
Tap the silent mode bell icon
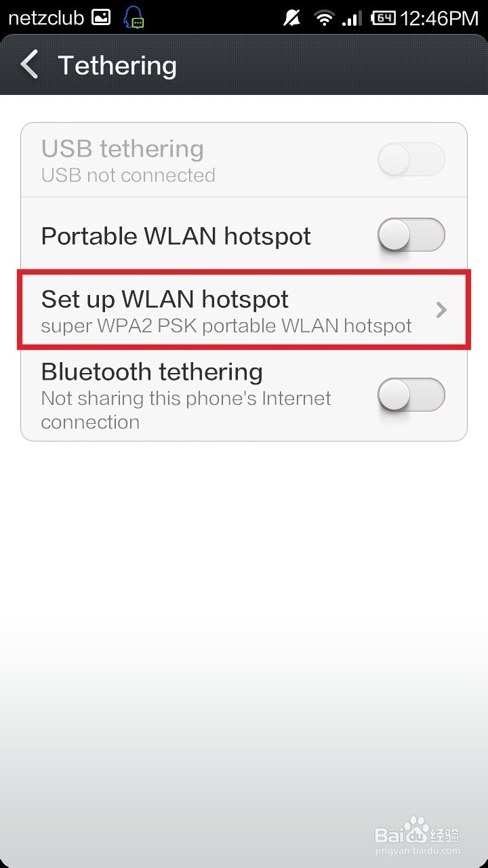pyautogui.click(x=292, y=18)
